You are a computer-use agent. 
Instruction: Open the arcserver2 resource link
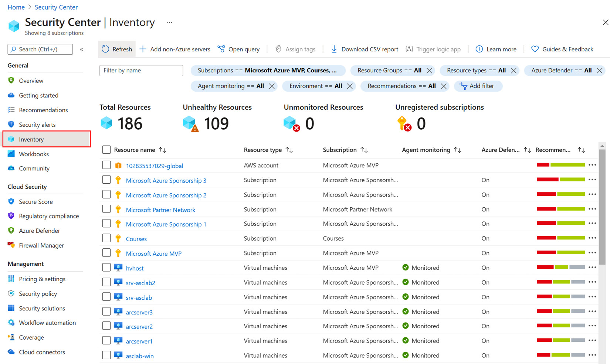(139, 327)
